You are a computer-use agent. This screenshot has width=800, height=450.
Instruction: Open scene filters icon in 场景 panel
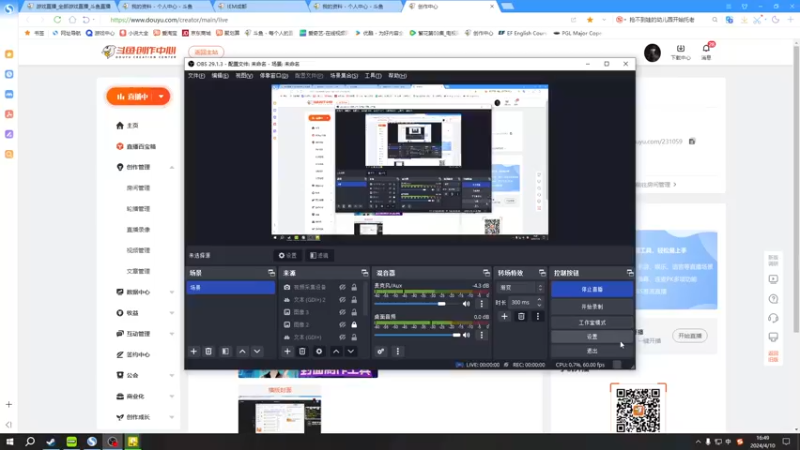pos(225,352)
